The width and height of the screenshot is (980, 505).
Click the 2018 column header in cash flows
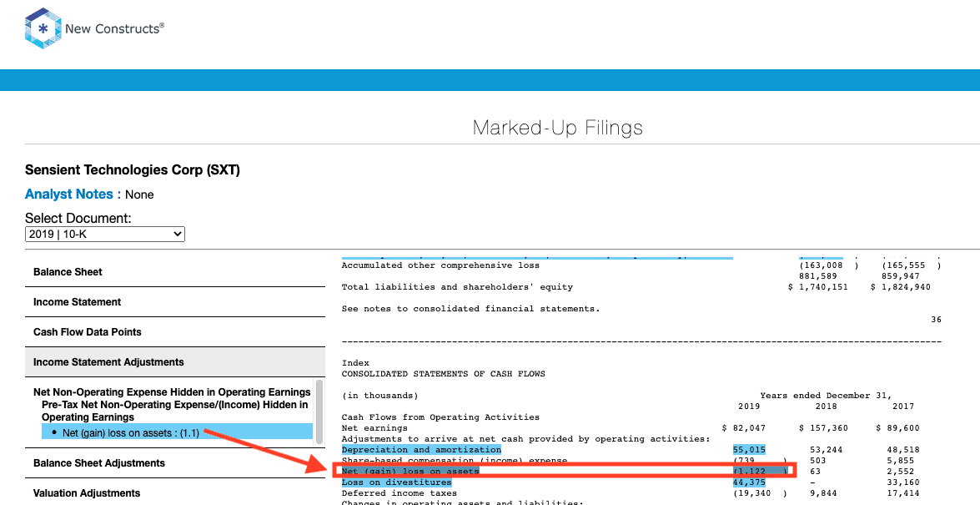pyautogui.click(x=826, y=407)
